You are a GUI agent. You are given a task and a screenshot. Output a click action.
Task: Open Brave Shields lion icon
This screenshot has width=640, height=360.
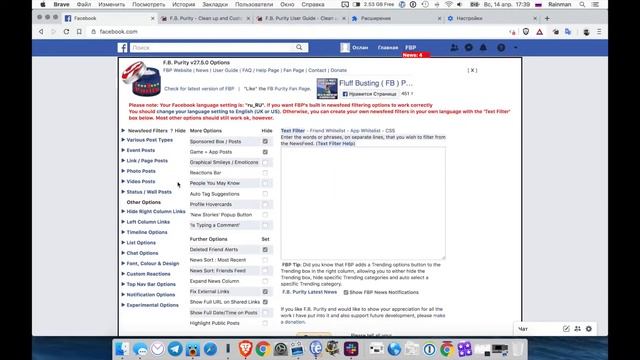pos(526,31)
